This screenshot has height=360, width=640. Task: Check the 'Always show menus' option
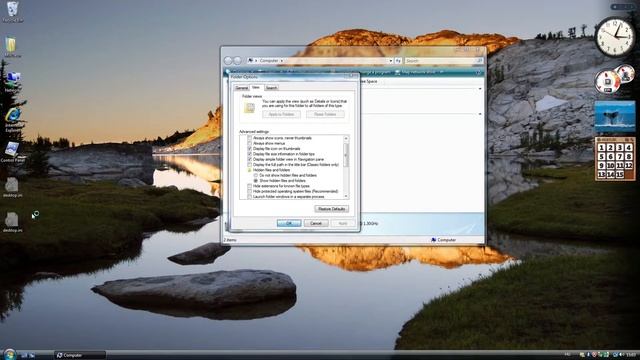click(x=249, y=144)
